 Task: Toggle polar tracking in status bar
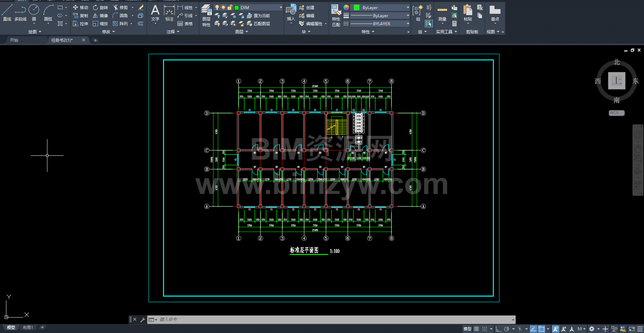507,329
